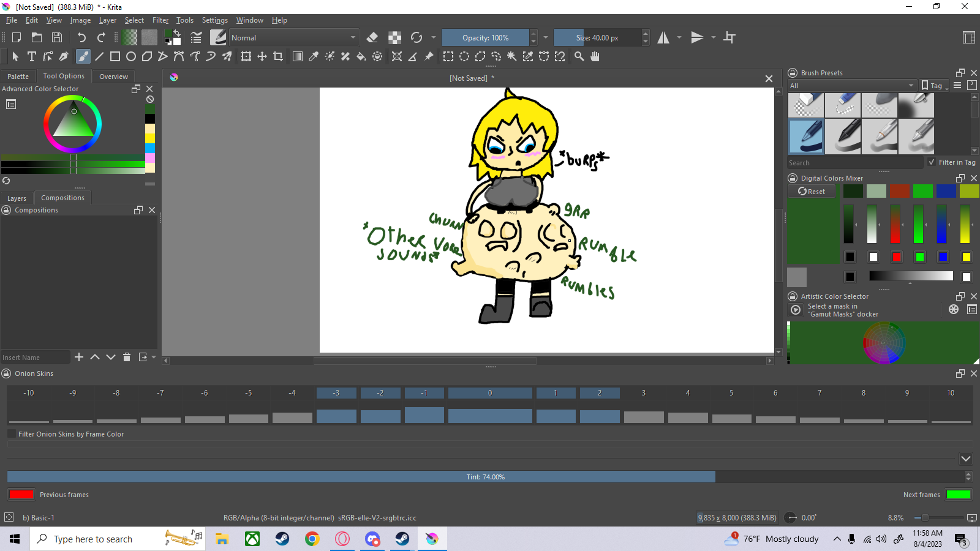This screenshot has width=980, height=551.
Task: Open the blending mode Normal dropdown
Action: [294, 37]
